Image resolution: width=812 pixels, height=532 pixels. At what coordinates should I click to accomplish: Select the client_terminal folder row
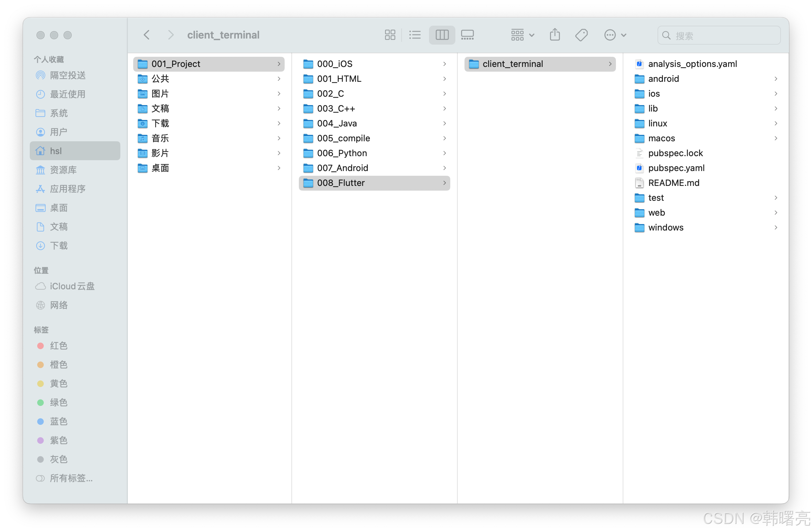pos(540,64)
